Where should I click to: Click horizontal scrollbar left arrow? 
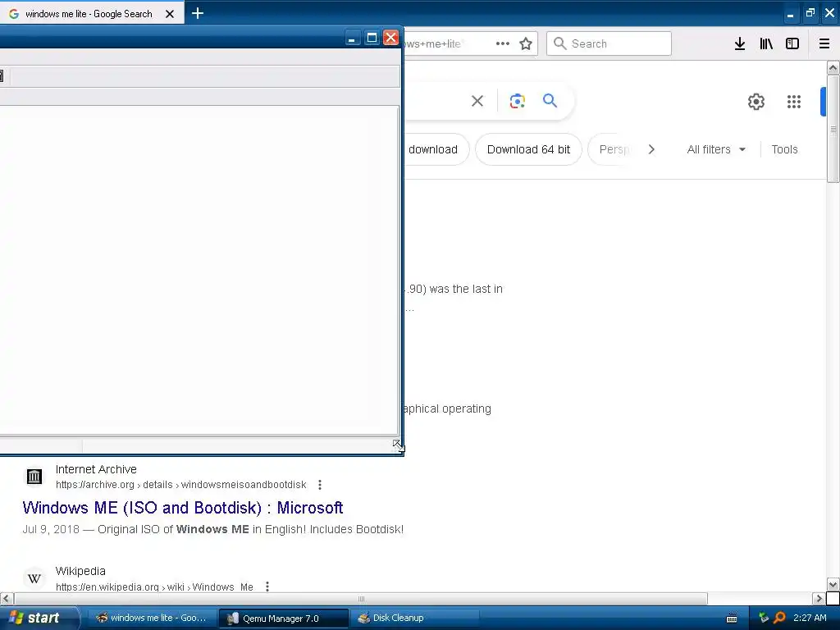pos(7,598)
